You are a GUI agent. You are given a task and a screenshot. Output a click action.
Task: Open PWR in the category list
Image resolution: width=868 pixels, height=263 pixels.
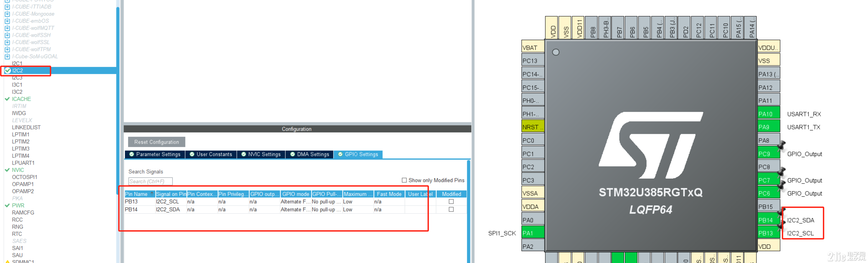(x=18, y=205)
